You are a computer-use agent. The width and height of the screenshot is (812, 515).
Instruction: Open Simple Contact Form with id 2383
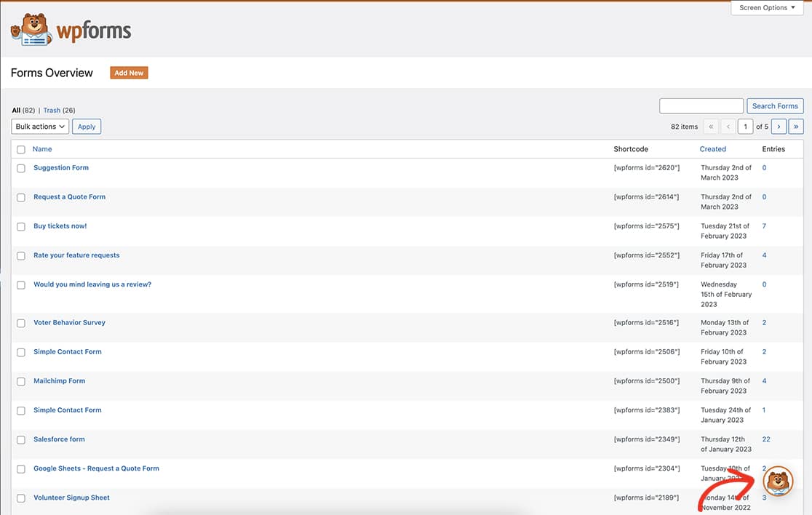[x=68, y=410]
